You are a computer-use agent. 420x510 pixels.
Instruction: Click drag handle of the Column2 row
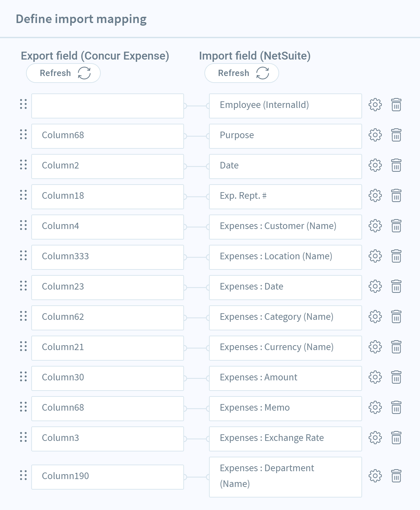click(23, 165)
